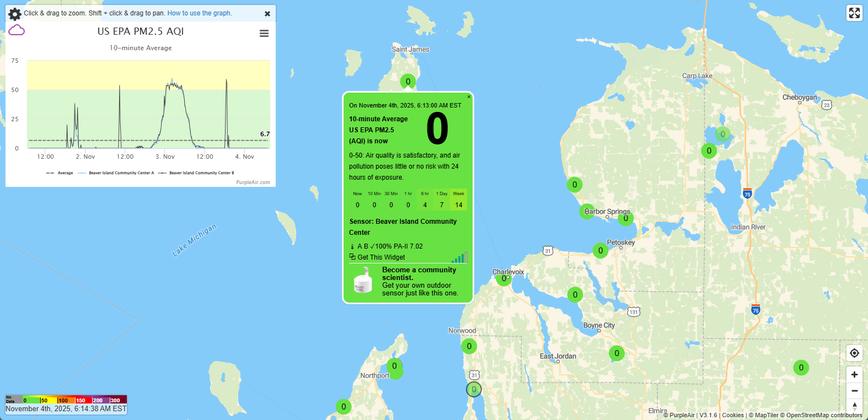Click the Saint James sensor marker
The image size is (868, 420).
408,82
